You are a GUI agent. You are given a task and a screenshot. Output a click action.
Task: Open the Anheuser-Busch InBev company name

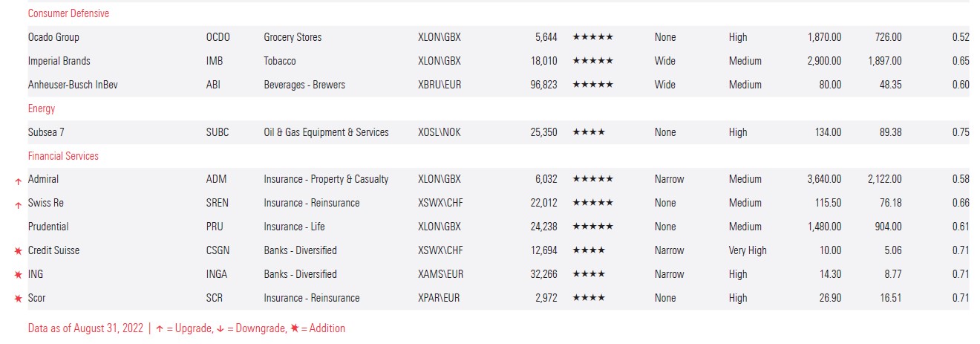point(73,85)
